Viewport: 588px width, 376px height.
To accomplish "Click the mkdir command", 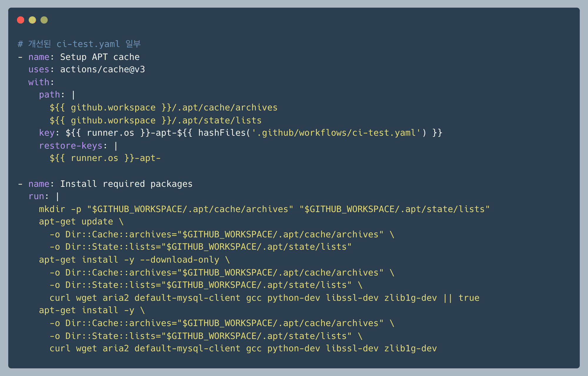I will coord(52,209).
